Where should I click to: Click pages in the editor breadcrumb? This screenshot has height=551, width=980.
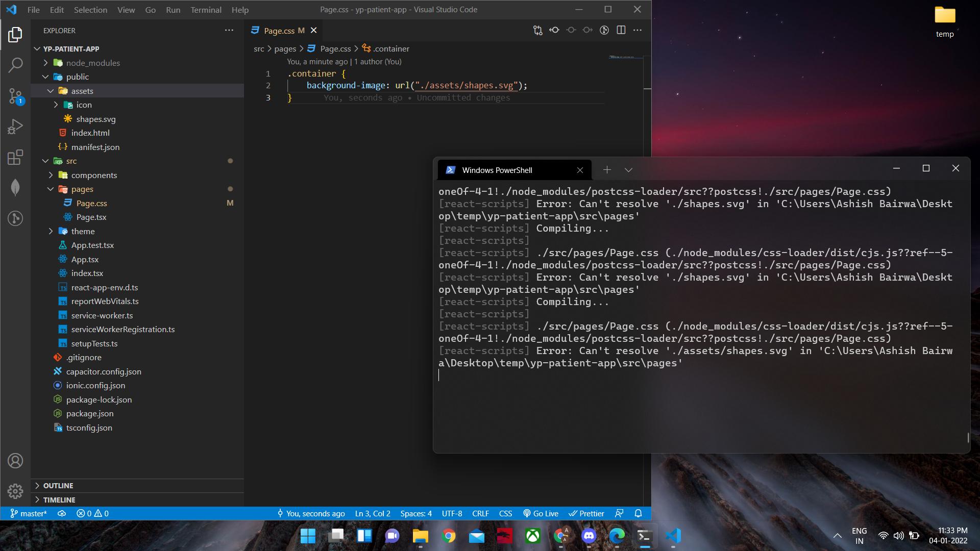[x=285, y=48]
